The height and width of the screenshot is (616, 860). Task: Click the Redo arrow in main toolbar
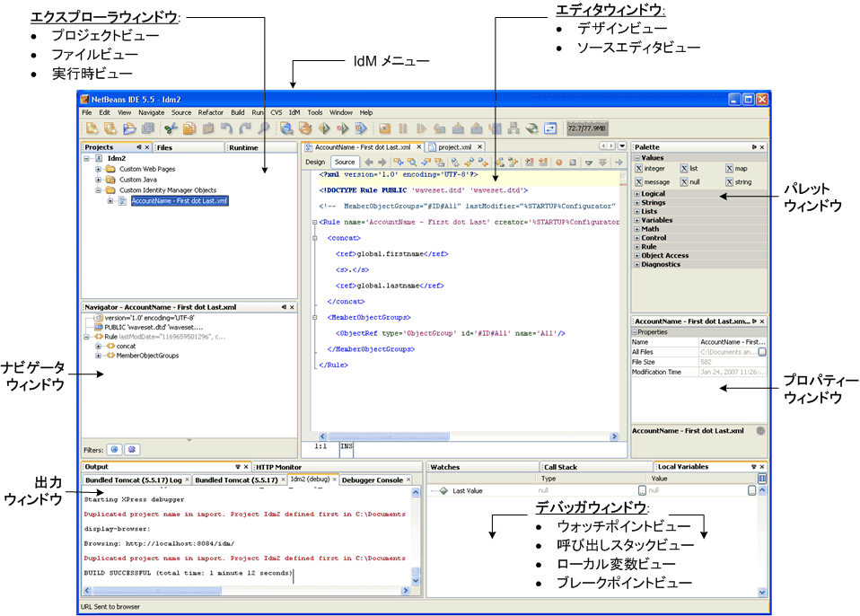pos(245,129)
